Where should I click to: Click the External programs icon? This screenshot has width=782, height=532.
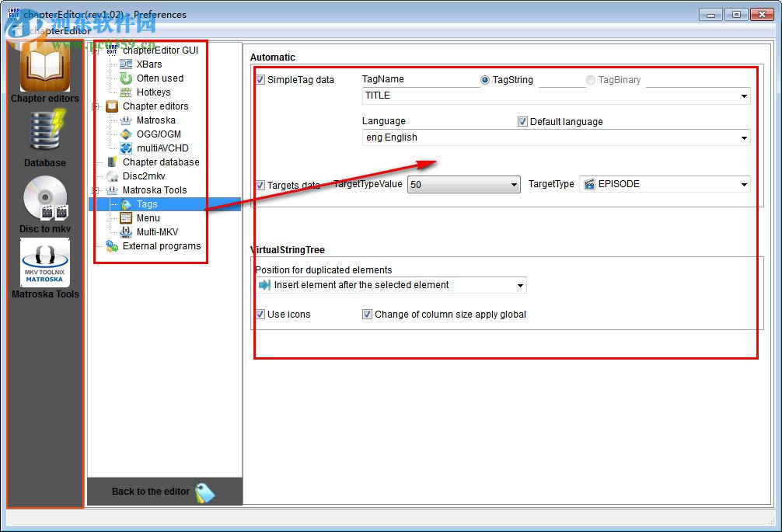pos(112,246)
